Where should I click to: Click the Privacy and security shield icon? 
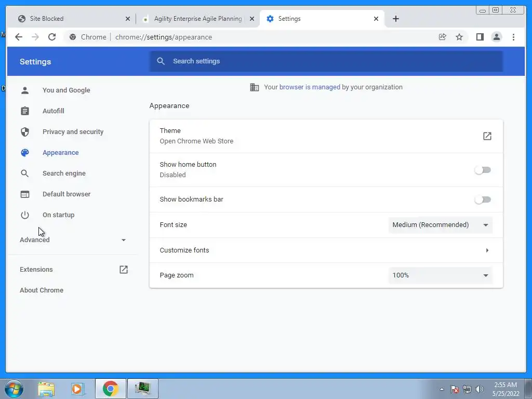point(25,131)
